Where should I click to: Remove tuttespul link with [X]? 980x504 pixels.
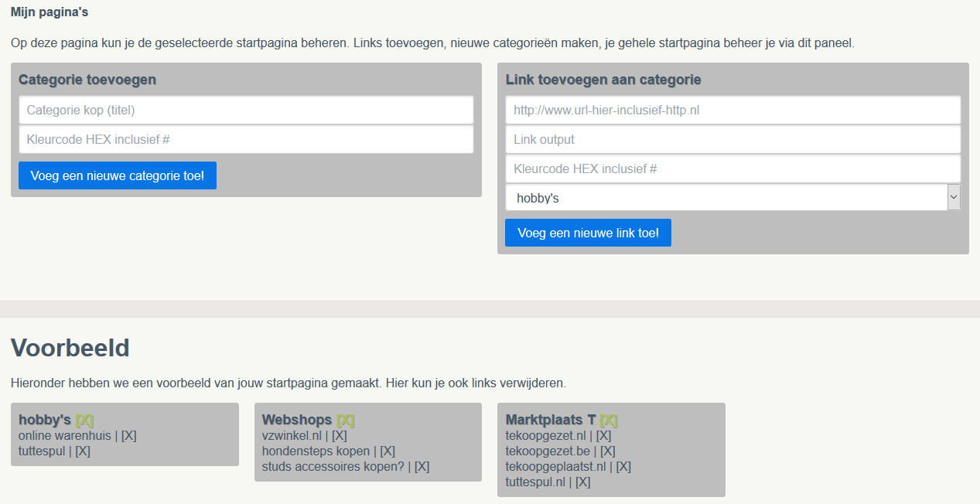[83, 451]
